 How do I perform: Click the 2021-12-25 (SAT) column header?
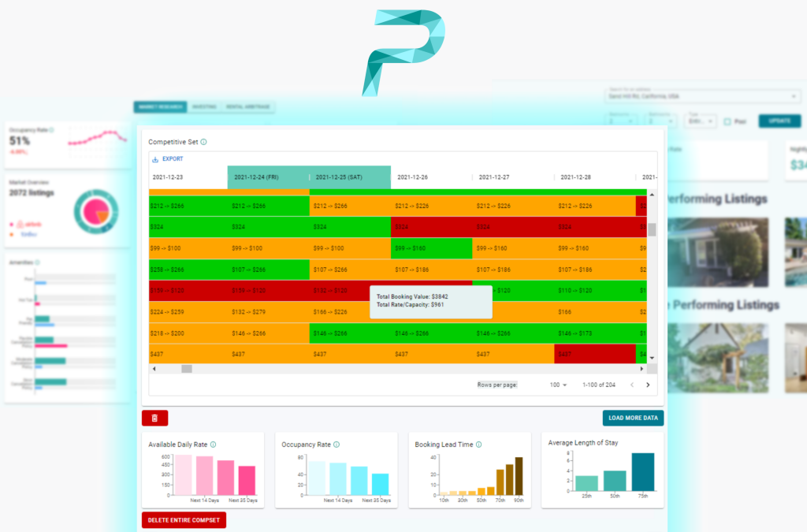[350, 177]
